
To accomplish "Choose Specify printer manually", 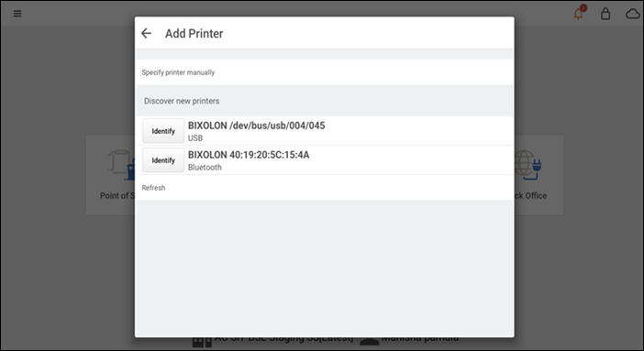I will coord(324,72).
